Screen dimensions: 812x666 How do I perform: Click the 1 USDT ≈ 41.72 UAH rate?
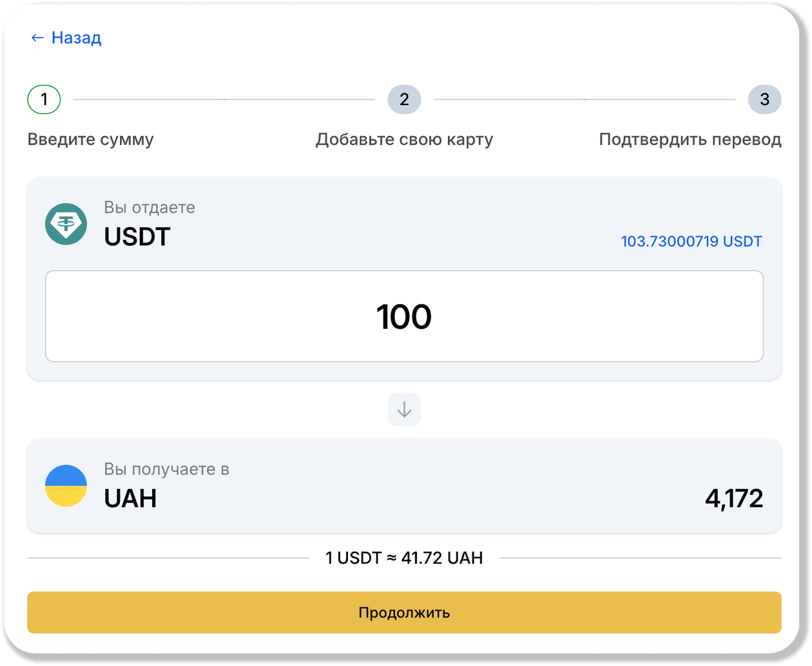click(x=404, y=558)
